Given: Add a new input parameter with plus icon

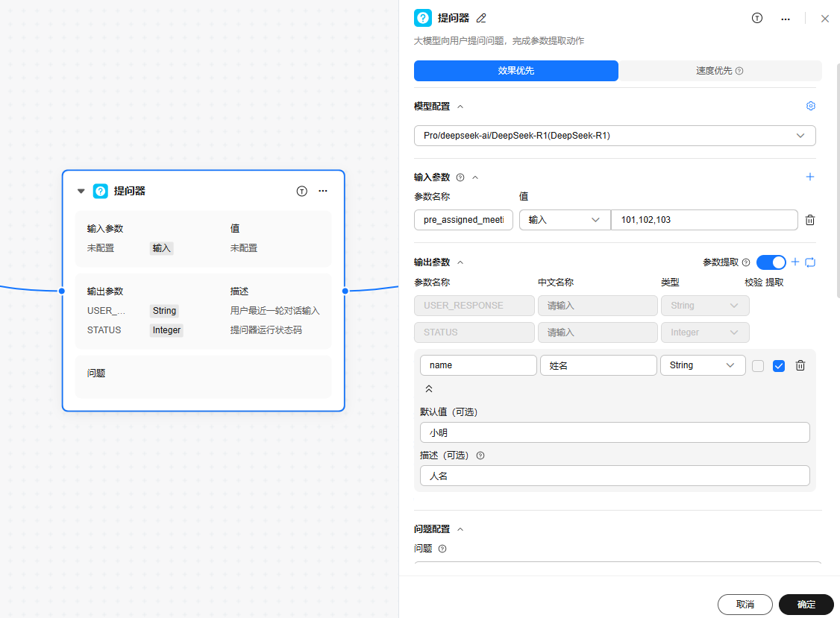Looking at the screenshot, I should (810, 177).
